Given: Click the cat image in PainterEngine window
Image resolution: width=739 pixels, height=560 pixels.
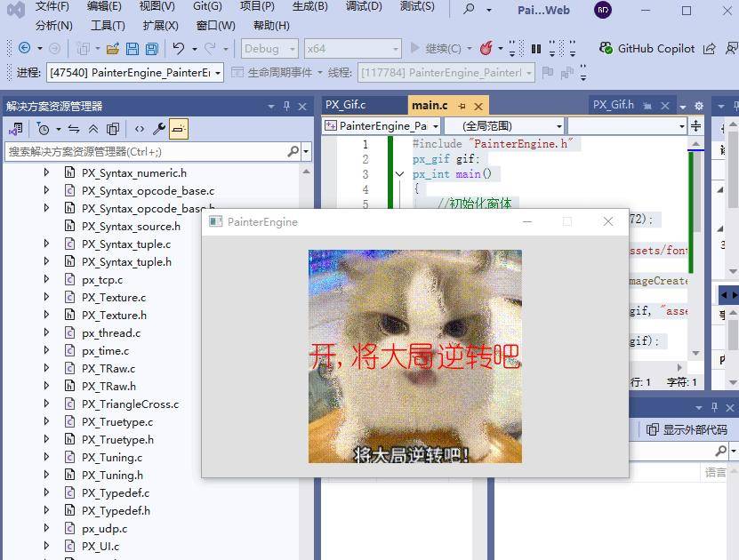Looking at the screenshot, I should click(x=414, y=356).
